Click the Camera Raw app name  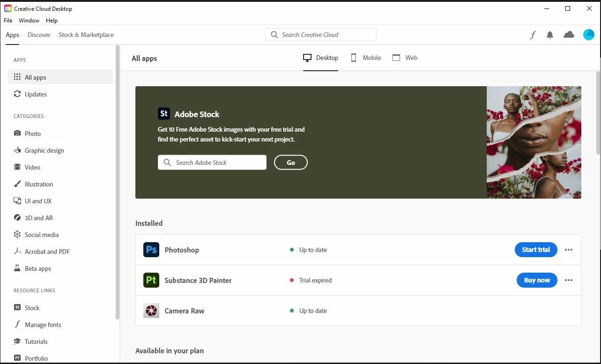click(185, 311)
